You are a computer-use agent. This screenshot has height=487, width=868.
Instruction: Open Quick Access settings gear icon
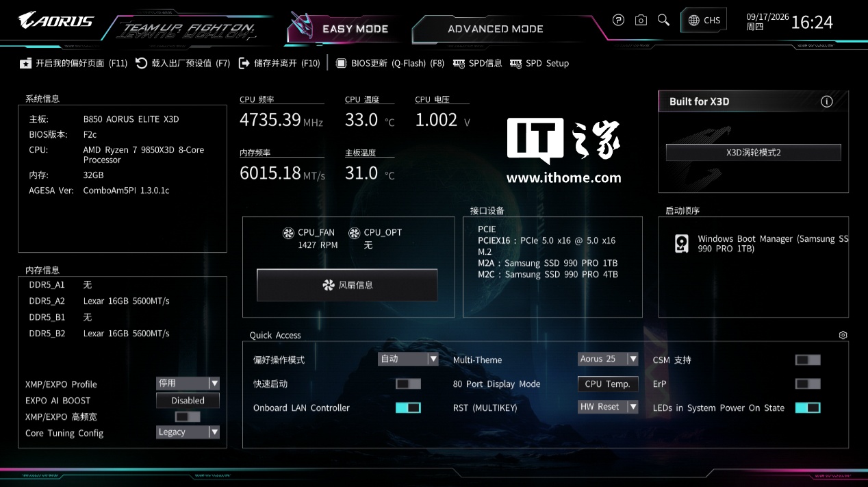click(843, 335)
